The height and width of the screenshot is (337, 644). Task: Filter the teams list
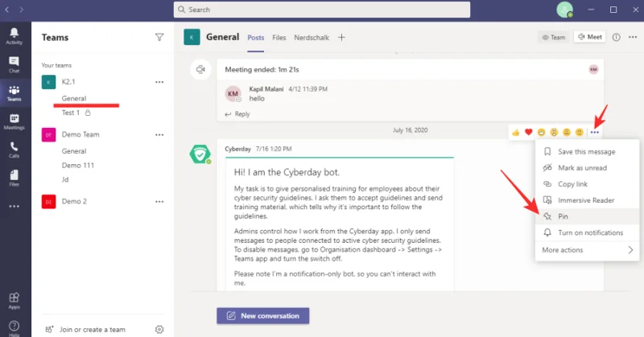coord(159,37)
